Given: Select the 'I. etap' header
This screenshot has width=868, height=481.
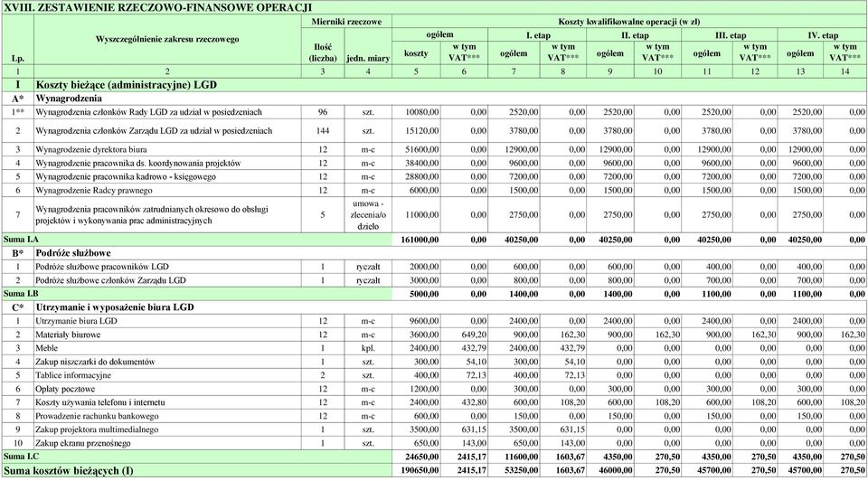Looking at the screenshot, I should tap(537, 35).
